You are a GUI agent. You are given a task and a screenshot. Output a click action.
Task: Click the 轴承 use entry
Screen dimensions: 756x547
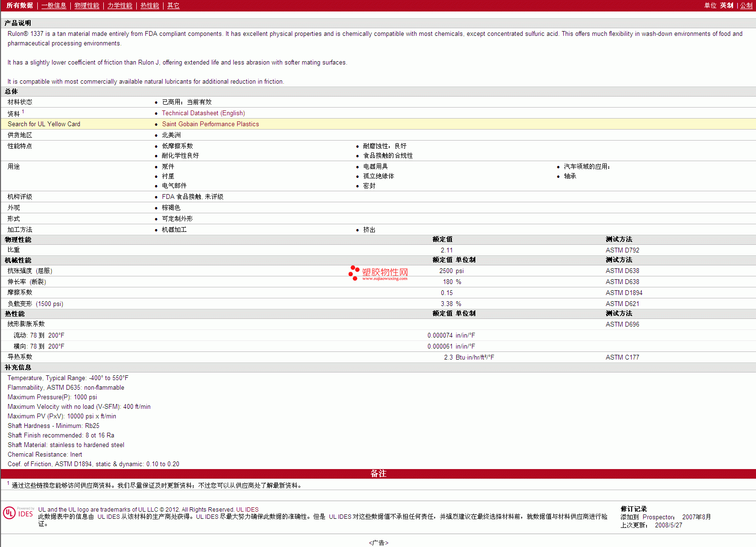[570, 176]
